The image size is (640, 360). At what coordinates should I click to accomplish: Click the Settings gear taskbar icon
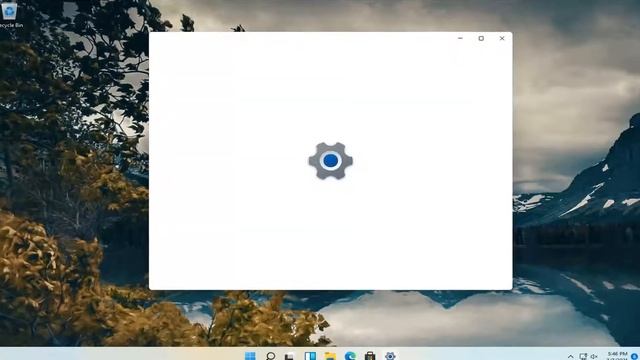click(390, 356)
